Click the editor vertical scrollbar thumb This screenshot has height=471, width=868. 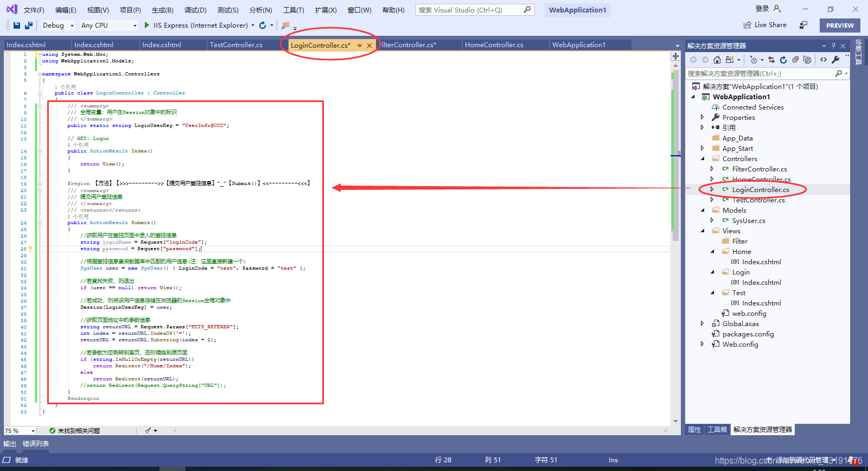[x=675, y=155]
